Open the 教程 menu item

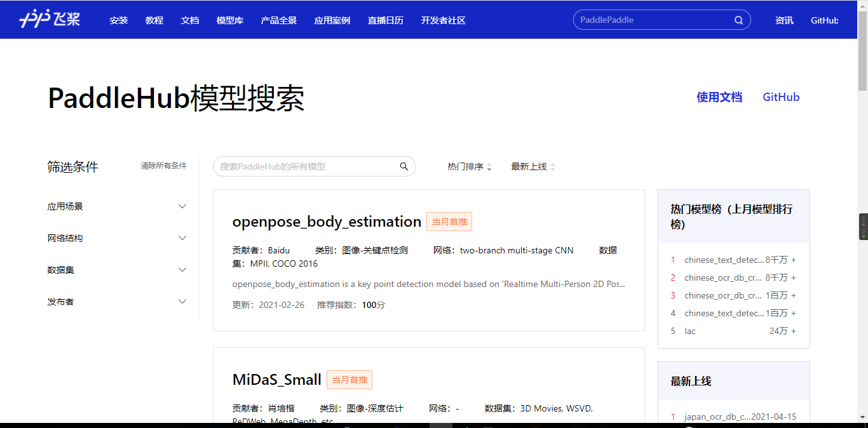[154, 20]
